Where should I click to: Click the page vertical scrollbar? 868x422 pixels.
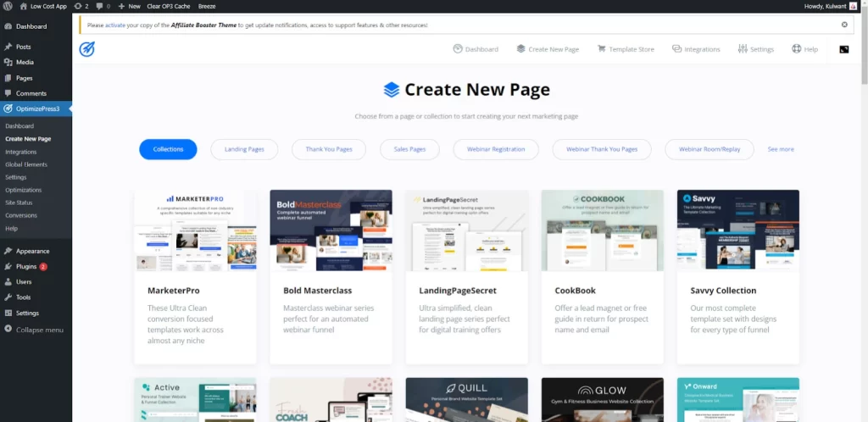coord(864,47)
